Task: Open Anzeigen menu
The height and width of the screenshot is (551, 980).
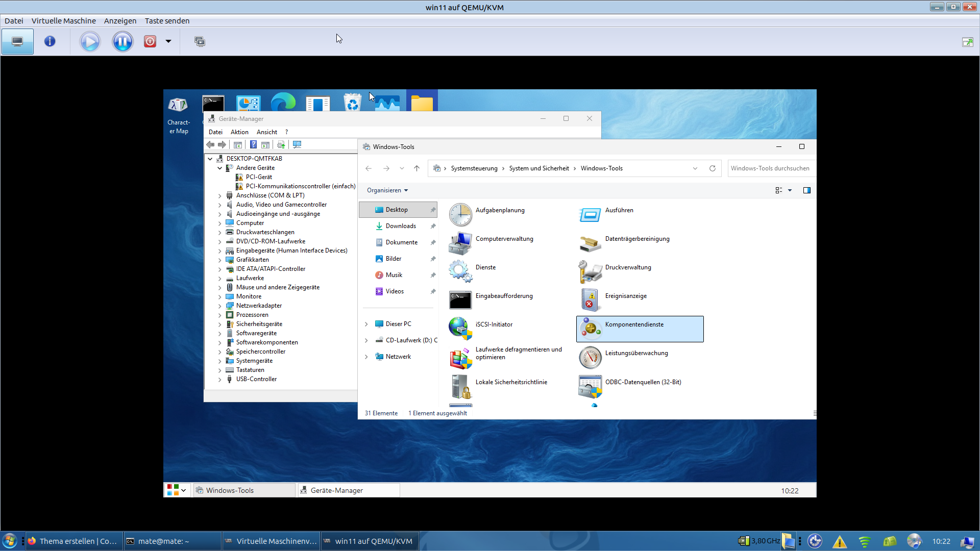Action: (120, 21)
